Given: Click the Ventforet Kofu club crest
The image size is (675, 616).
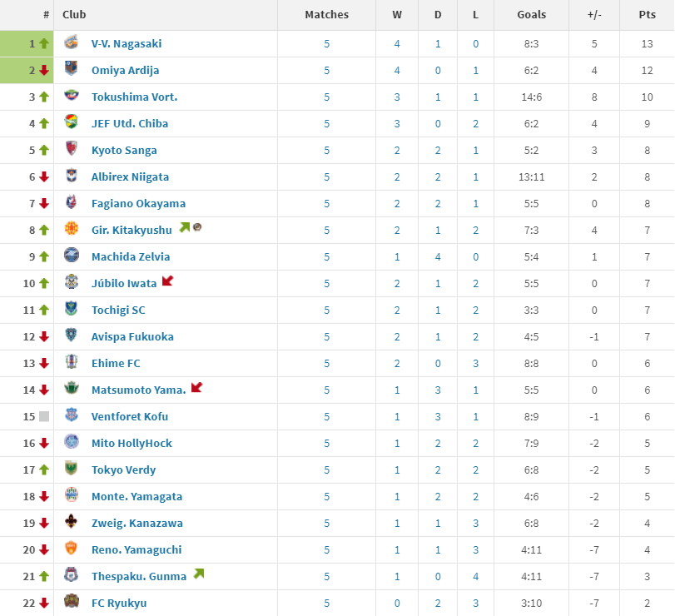Looking at the screenshot, I should pyautogui.click(x=72, y=416).
